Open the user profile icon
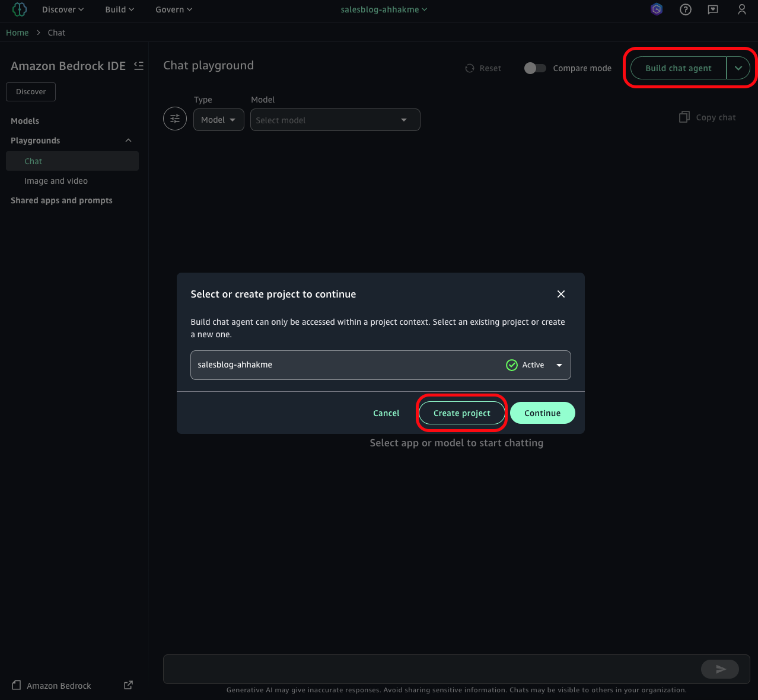Screen dimensions: 758x700 pyautogui.click(x=741, y=9)
